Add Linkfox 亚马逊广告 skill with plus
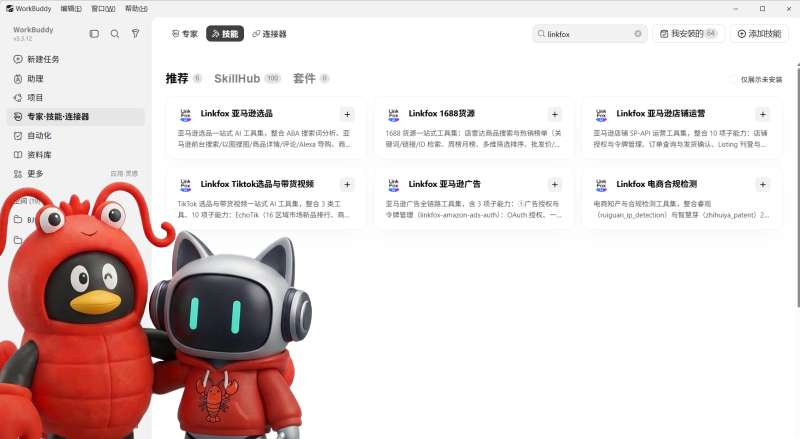The height and width of the screenshot is (439, 800). pos(555,185)
